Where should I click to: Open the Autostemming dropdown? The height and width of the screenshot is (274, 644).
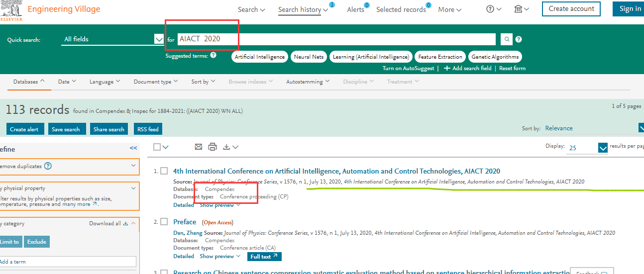coord(308,82)
